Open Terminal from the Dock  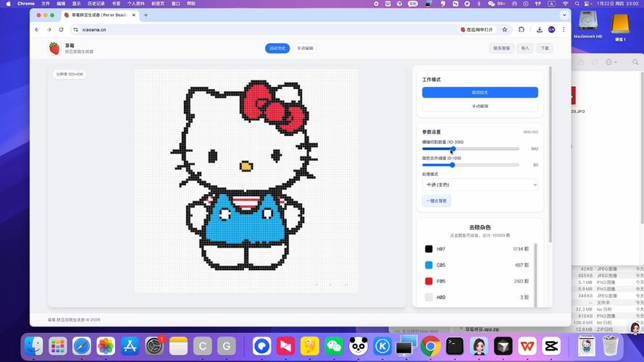tap(455, 346)
